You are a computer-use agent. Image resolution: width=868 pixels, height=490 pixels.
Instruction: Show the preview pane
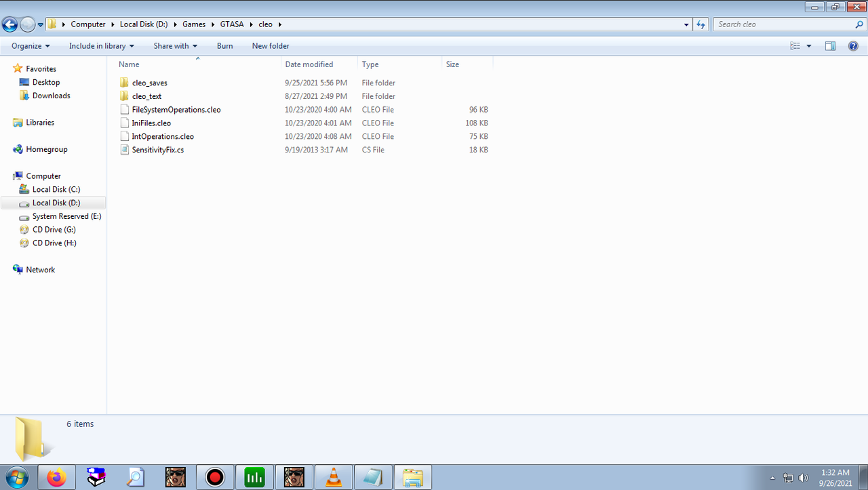coord(830,46)
